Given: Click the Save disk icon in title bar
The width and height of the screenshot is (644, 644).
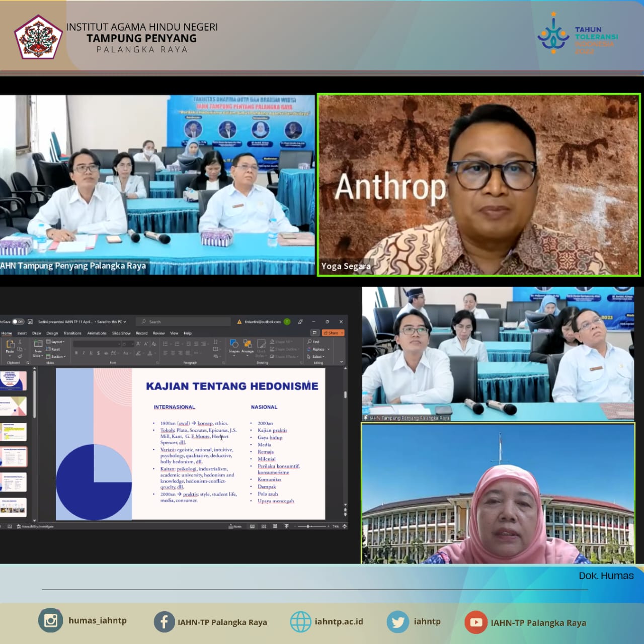Looking at the screenshot, I should [30, 321].
